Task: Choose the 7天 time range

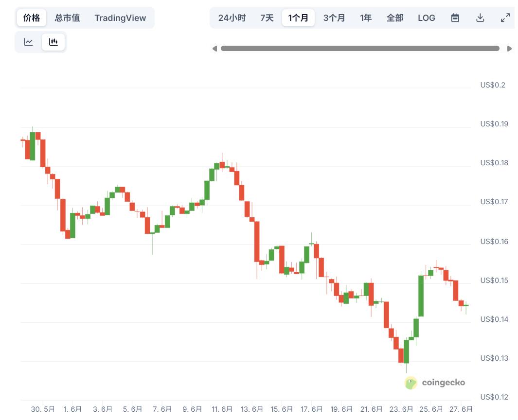Action: (x=267, y=18)
